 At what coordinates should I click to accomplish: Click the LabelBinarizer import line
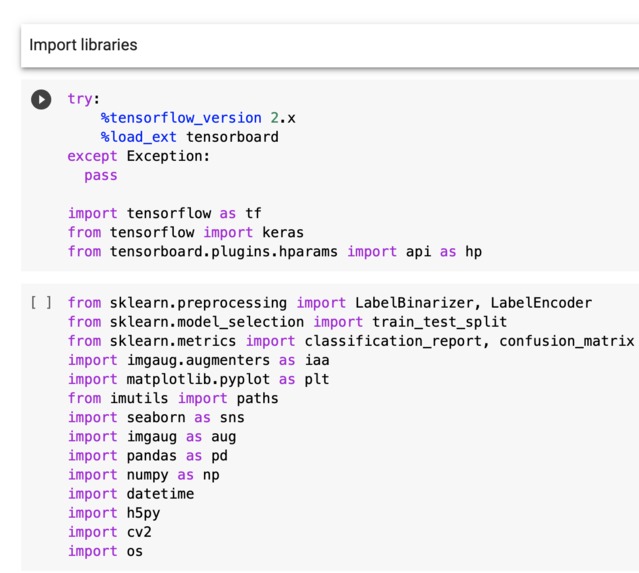(x=330, y=303)
